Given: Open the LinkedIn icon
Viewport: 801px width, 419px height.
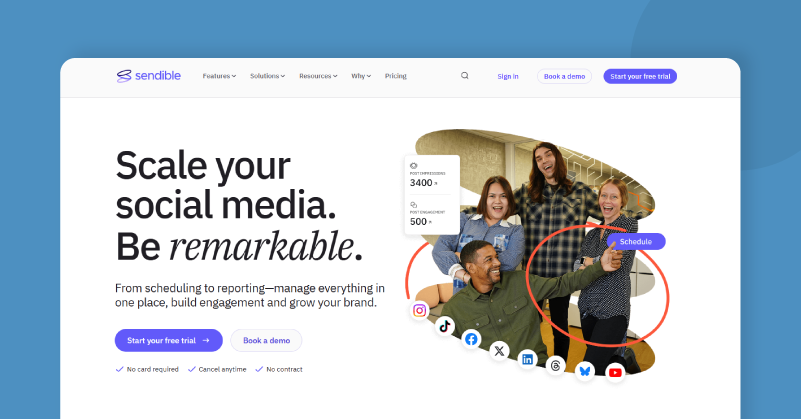Looking at the screenshot, I should coord(528,359).
